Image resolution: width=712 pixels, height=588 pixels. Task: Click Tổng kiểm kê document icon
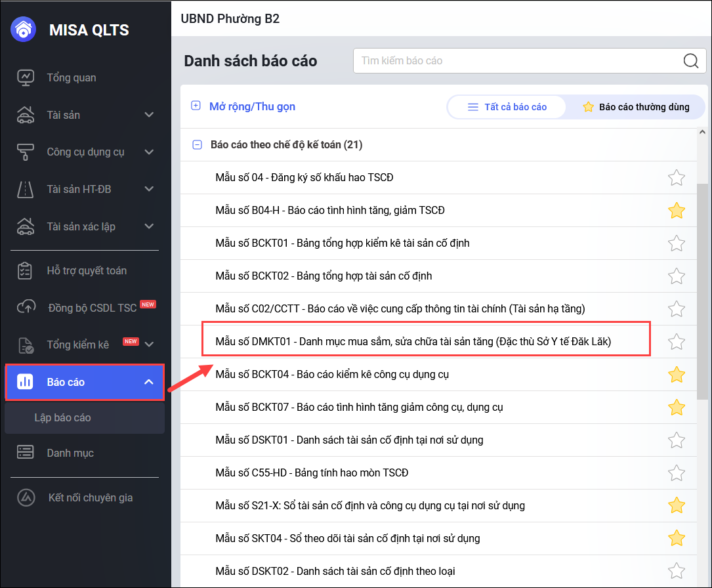click(26, 345)
